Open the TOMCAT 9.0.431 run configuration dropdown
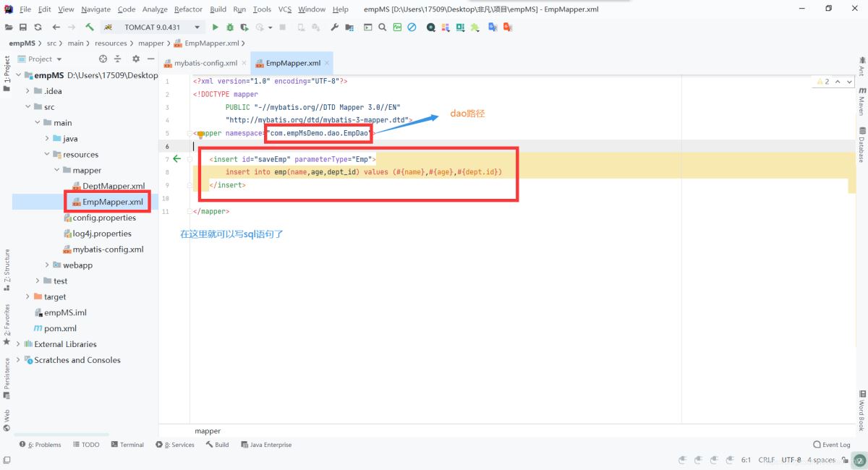This screenshot has width=868, height=470. (152, 27)
